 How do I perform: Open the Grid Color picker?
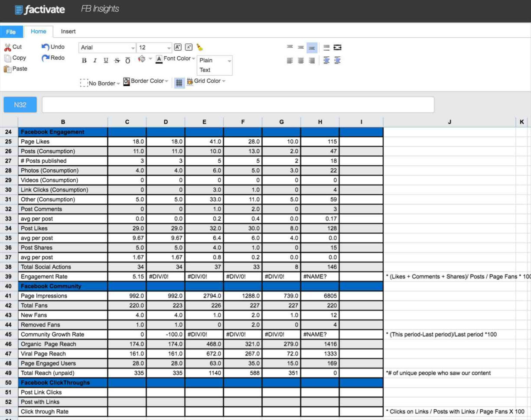(x=207, y=81)
